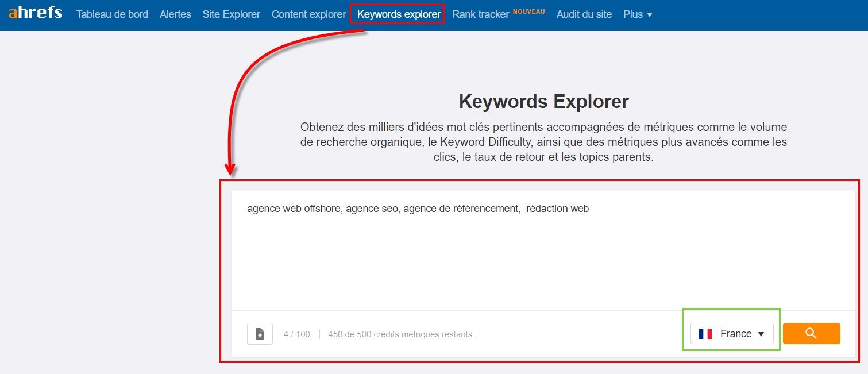The width and height of the screenshot is (868, 374).
Task: Select Keywords explorer in navigation
Action: [399, 14]
